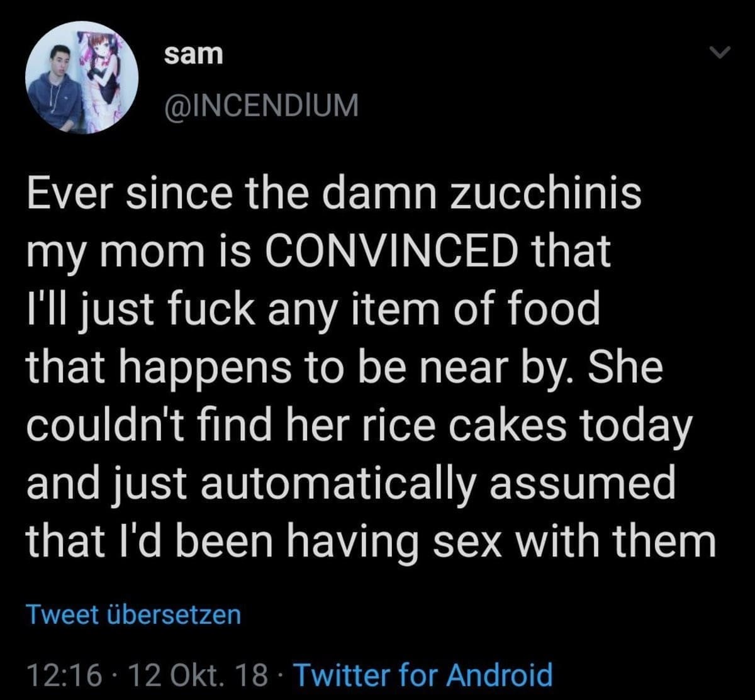
Task: Click "Ever since" at the tweet's start
Action: 119,194
